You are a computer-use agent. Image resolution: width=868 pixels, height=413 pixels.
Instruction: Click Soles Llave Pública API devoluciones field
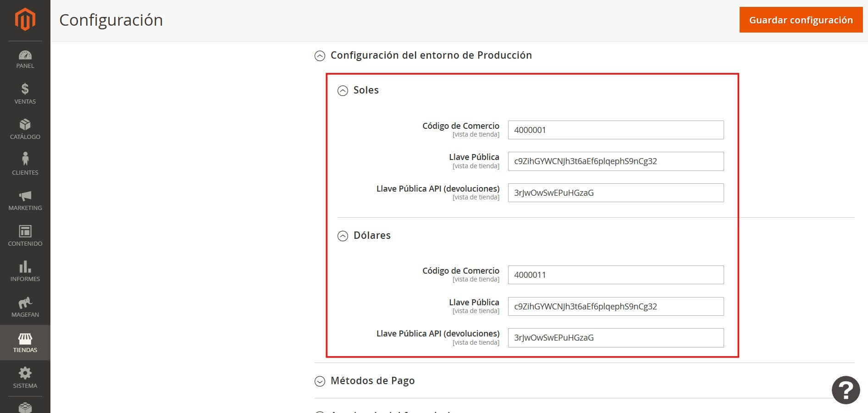click(615, 193)
